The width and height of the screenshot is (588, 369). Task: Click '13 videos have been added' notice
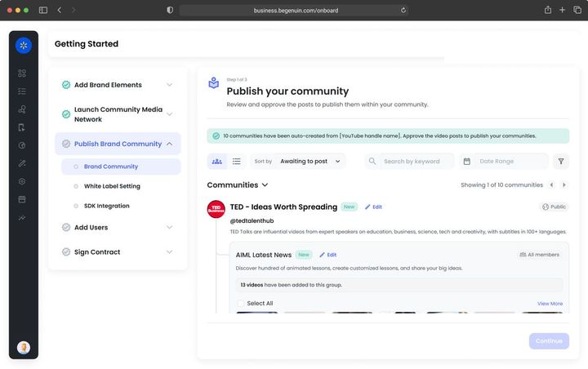399,285
